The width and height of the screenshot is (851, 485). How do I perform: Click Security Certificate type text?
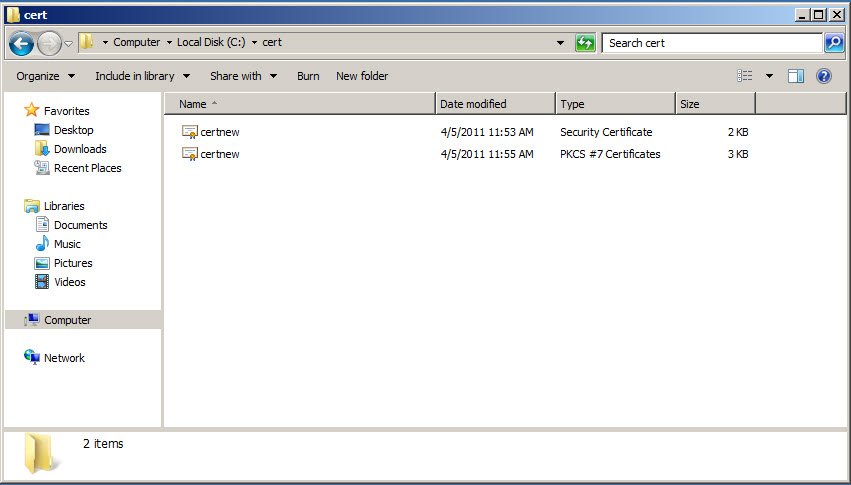pyautogui.click(x=606, y=132)
